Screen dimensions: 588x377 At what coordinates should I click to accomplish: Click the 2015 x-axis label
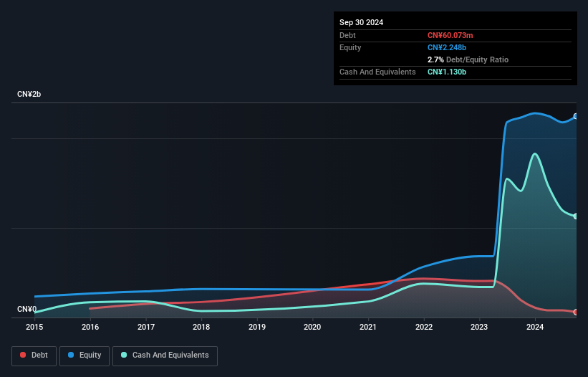pos(34,327)
